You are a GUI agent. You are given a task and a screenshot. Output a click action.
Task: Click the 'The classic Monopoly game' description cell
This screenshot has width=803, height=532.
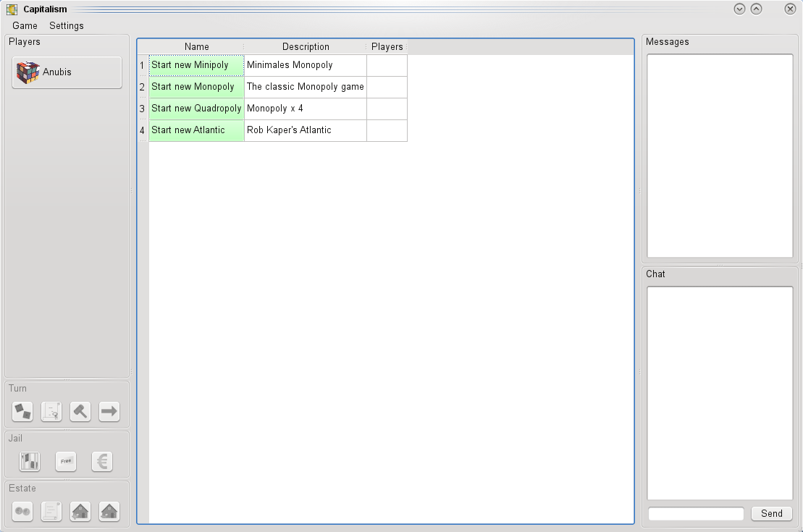pyautogui.click(x=306, y=87)
